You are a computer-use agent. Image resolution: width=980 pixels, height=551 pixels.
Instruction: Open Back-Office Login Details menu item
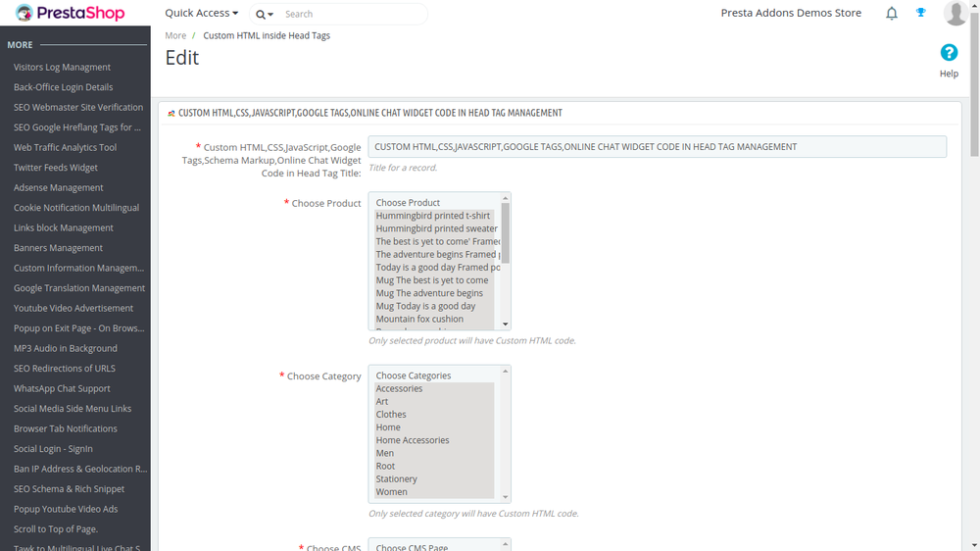63,87
